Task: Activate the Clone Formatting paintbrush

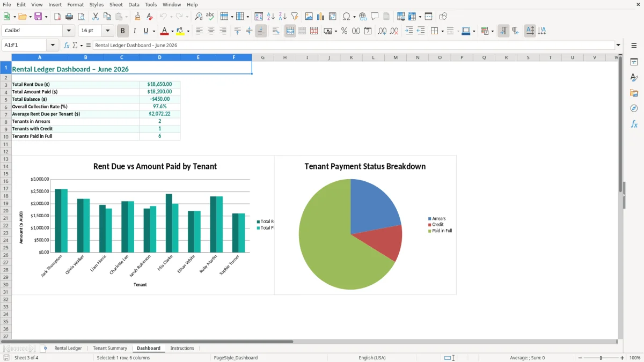Action: pos(138,17)
